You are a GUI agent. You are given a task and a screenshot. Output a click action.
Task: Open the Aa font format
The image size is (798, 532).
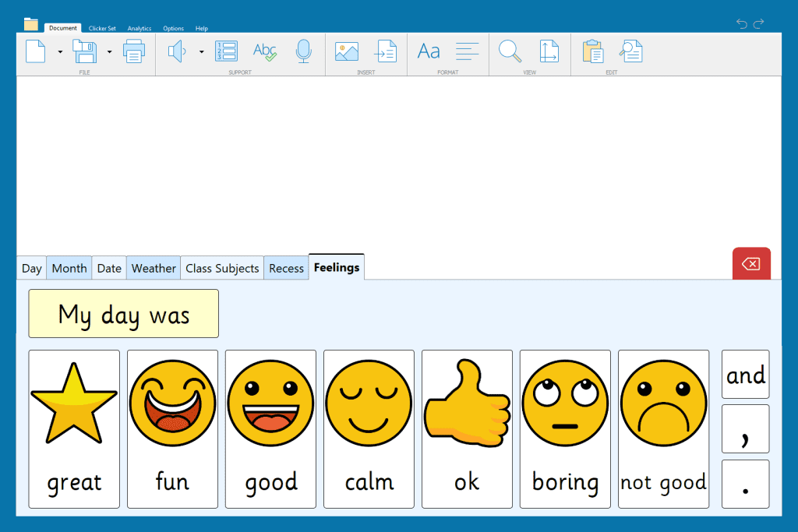point(429,51)
